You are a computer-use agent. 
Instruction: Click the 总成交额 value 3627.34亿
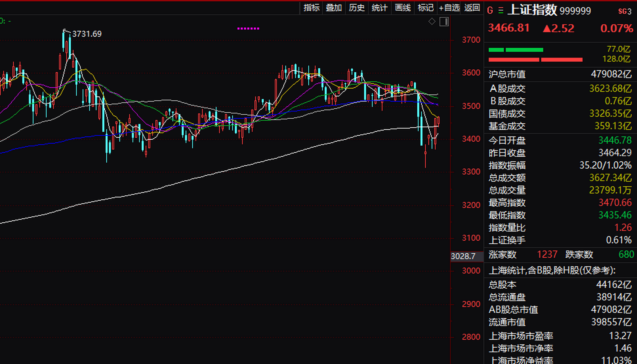coord(610,177)
